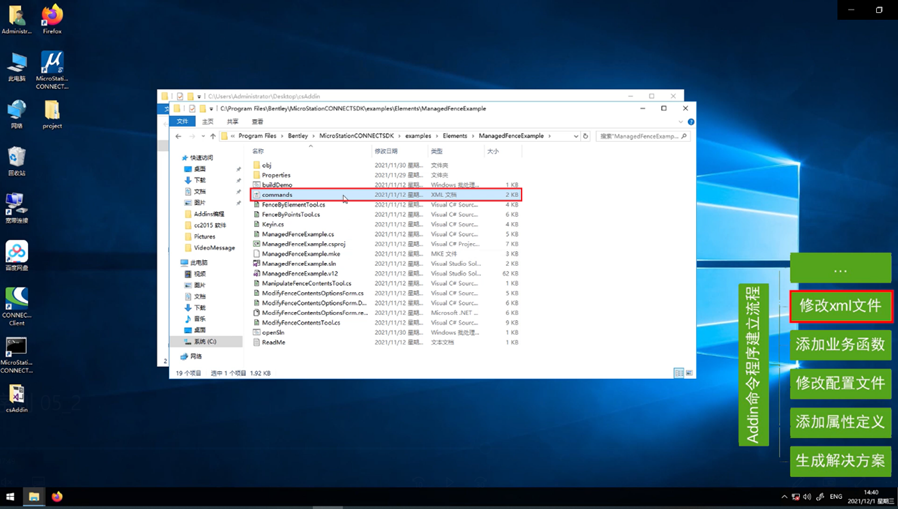Go back in Explorer navigation
The image size is (898, 509).
(178, 136)
